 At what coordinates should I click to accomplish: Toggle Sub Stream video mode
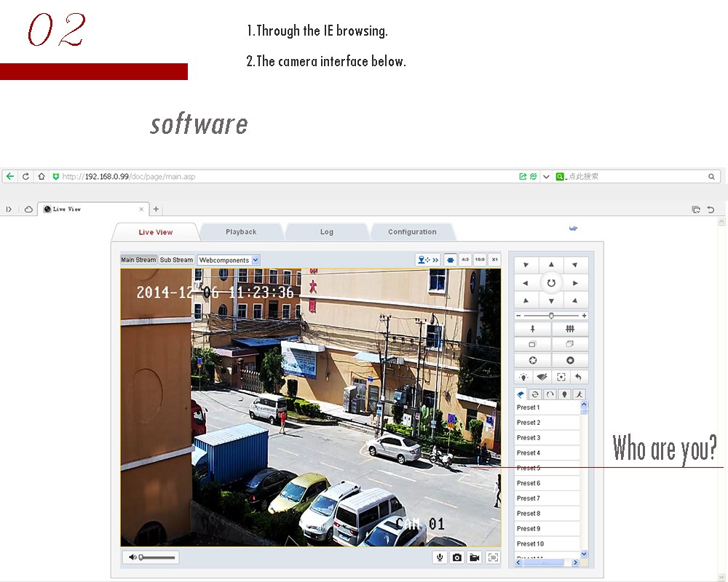pos(177,260)
